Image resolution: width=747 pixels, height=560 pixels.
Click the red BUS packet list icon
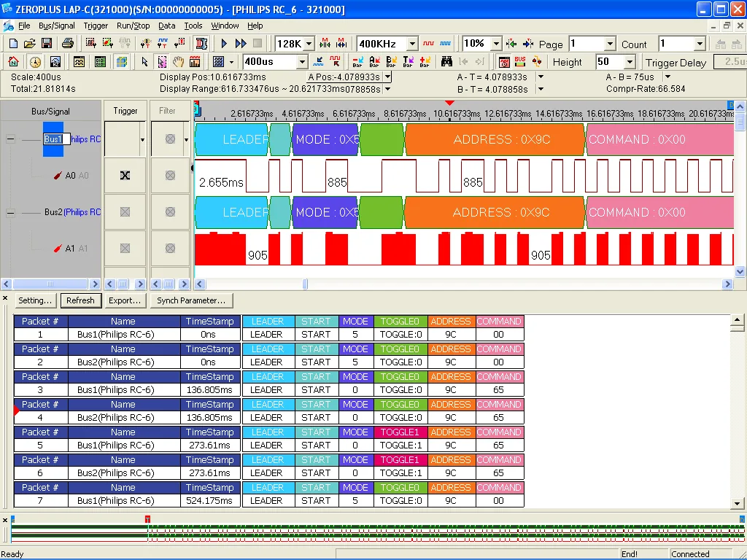520,61
